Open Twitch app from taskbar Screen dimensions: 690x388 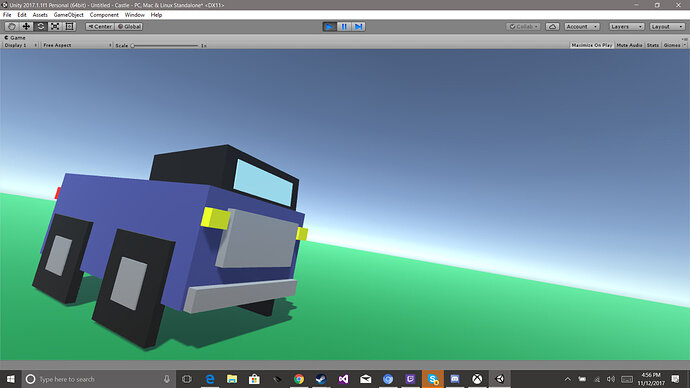(410, 379)
